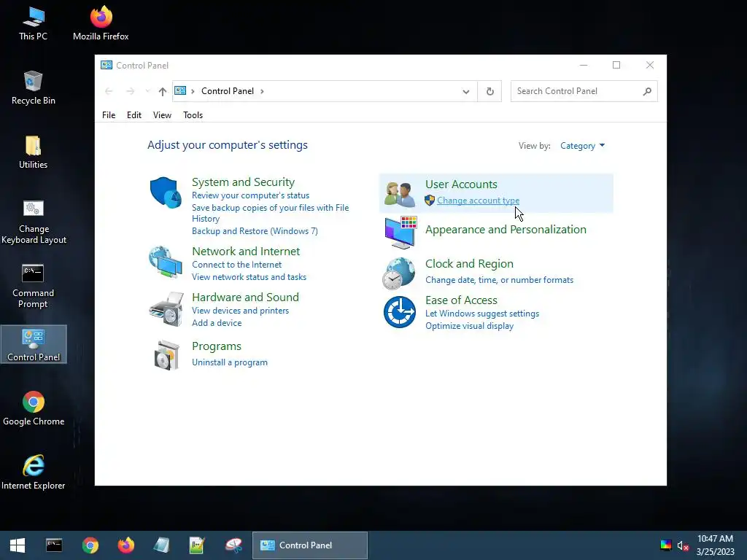
Task: Click the Hardware and Sound heading
Action: tap(245, 297)
